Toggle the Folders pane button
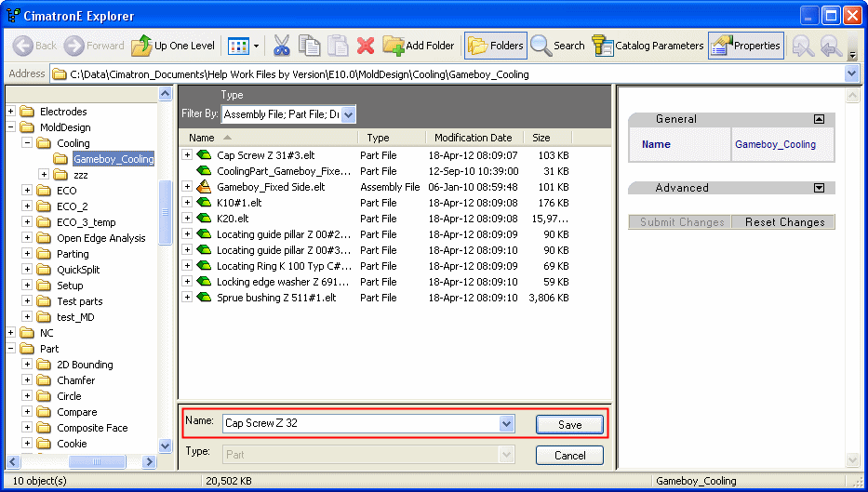The height and width of the screenshot is (492, 868). coord(496,46)
